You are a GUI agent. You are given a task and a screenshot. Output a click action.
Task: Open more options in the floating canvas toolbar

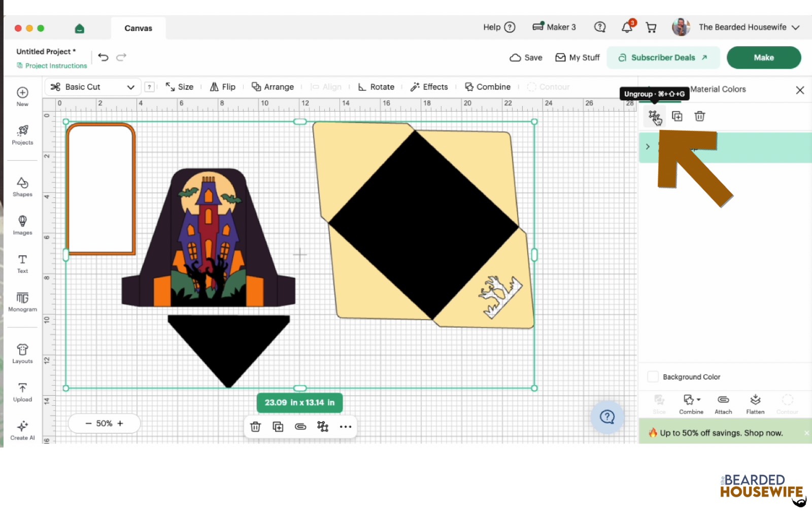(346, 427)
